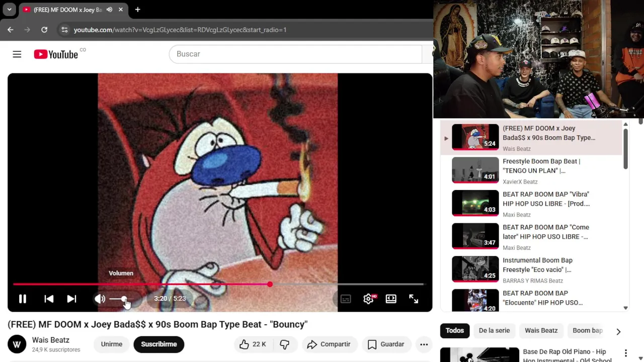The image size is (644, 362).
Task: Switch to theater mode
Action: coord(391,299)
